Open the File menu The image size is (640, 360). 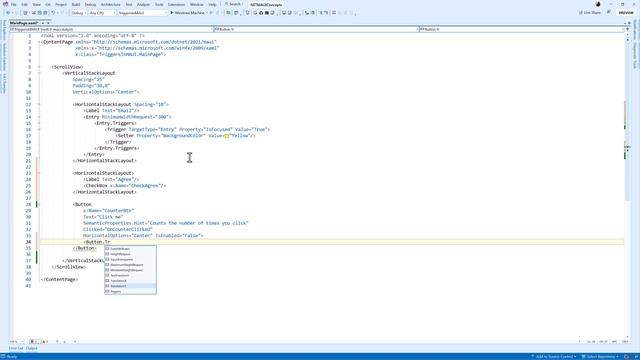click(x=13, y=4)
